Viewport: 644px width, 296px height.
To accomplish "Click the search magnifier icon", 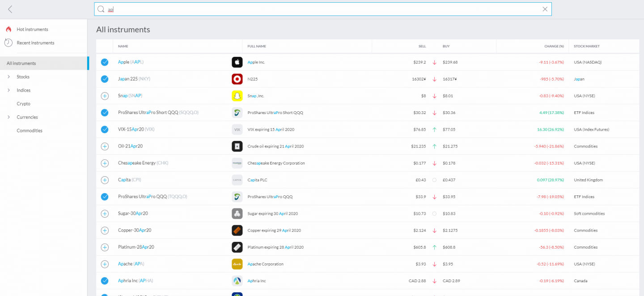I will [101, 9].
